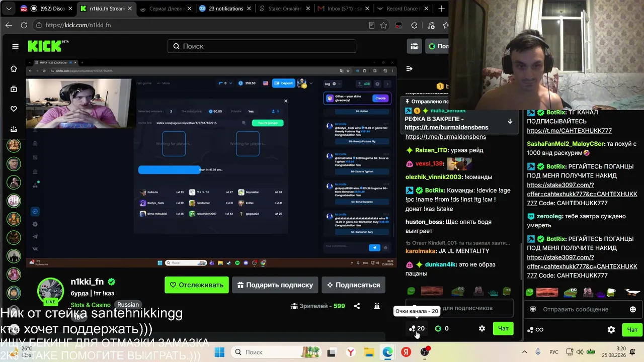The width and height of the screenshot is (644, 362).
Task: Open the browser extensions puzzle icon
Action: 414,25
